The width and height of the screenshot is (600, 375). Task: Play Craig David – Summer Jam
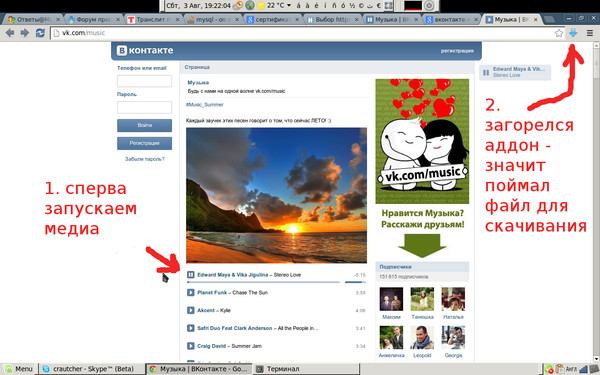pyautogui.click(x=191, y=346)
